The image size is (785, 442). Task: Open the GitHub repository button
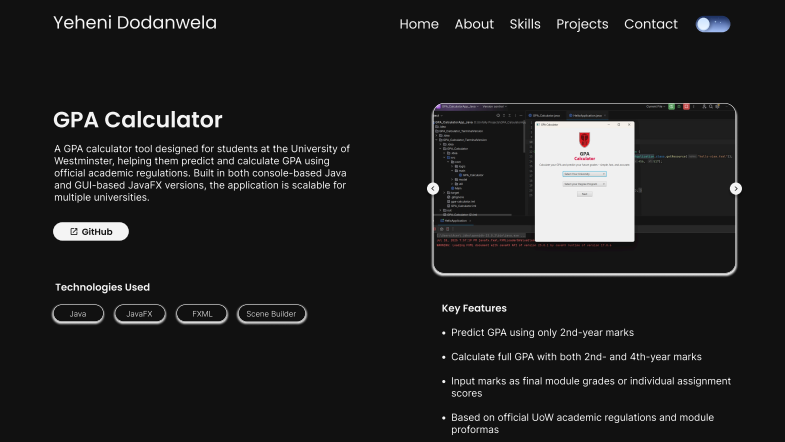tap(91, 231)
